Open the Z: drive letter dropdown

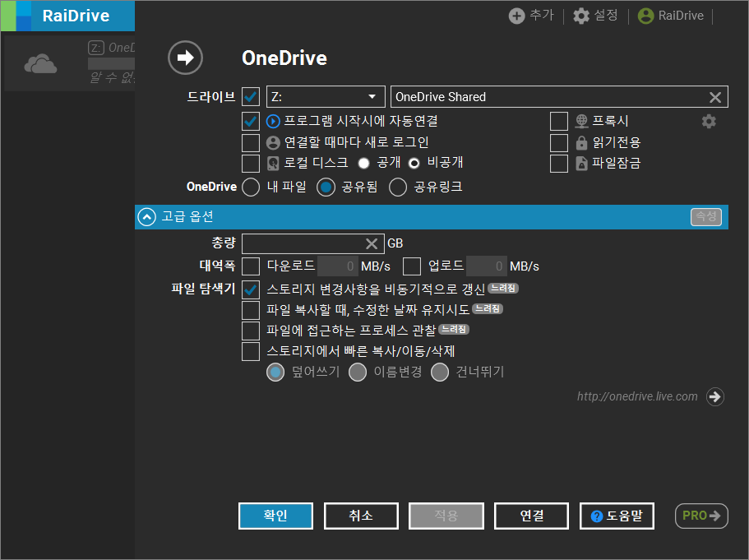click(326, 96)
